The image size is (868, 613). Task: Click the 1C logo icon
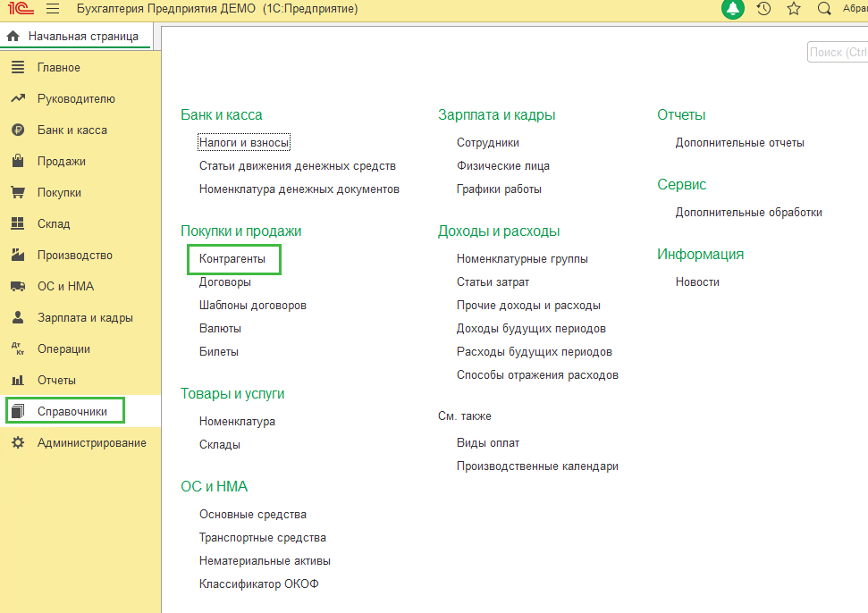pos(21,9)
